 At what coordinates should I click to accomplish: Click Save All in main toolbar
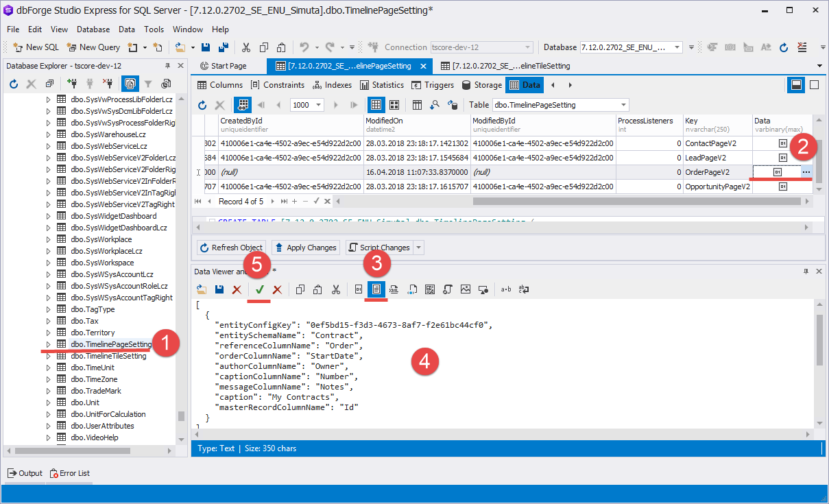tap(224, 47)
